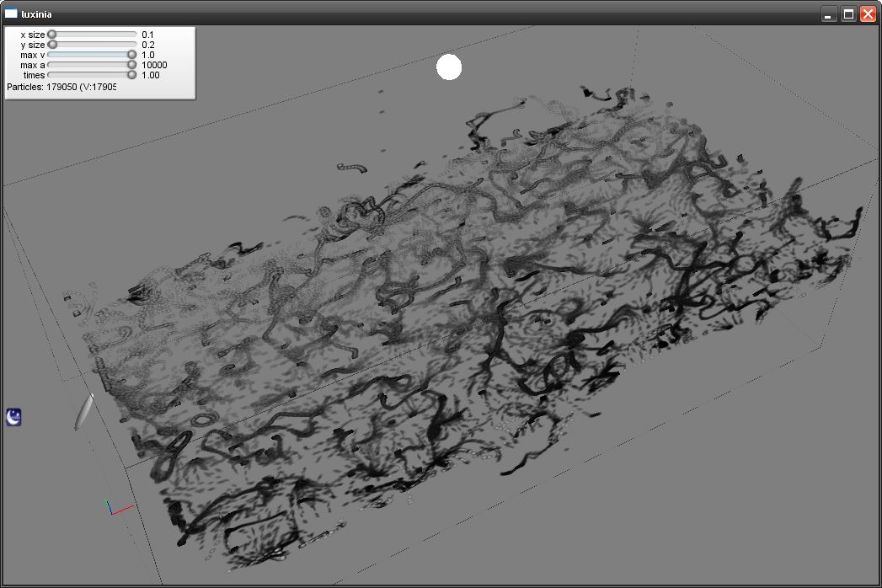Click the RGB axis gizmo

point(116,507)
